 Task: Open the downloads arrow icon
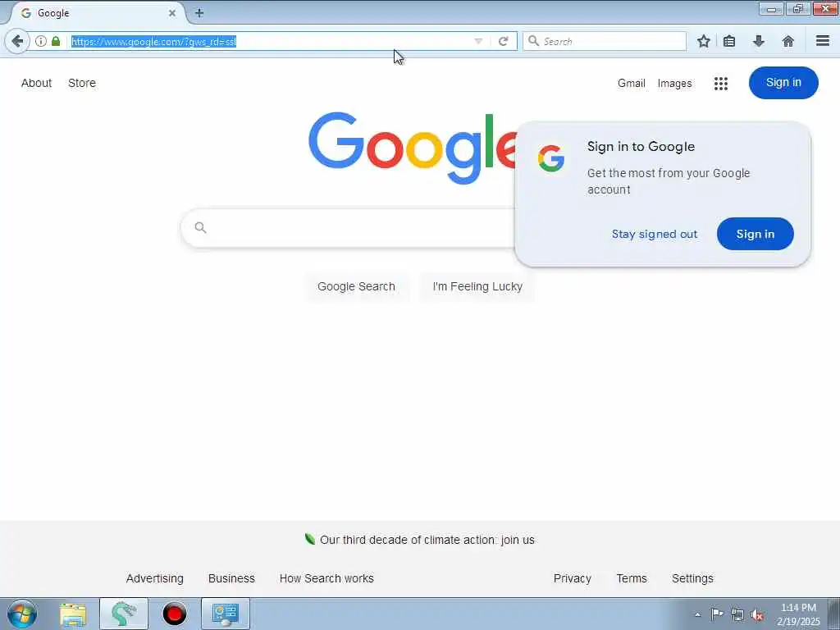coord(759,41)
